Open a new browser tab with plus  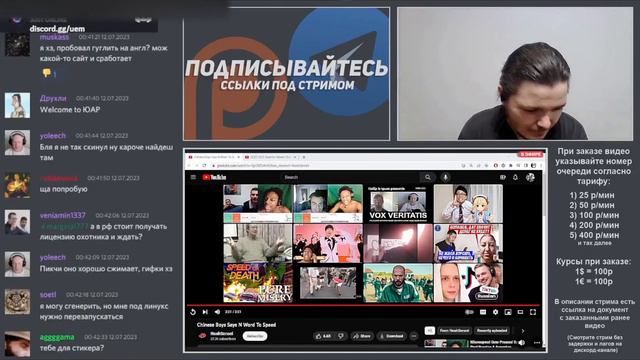pyautogui.click(x=304, y=157)
